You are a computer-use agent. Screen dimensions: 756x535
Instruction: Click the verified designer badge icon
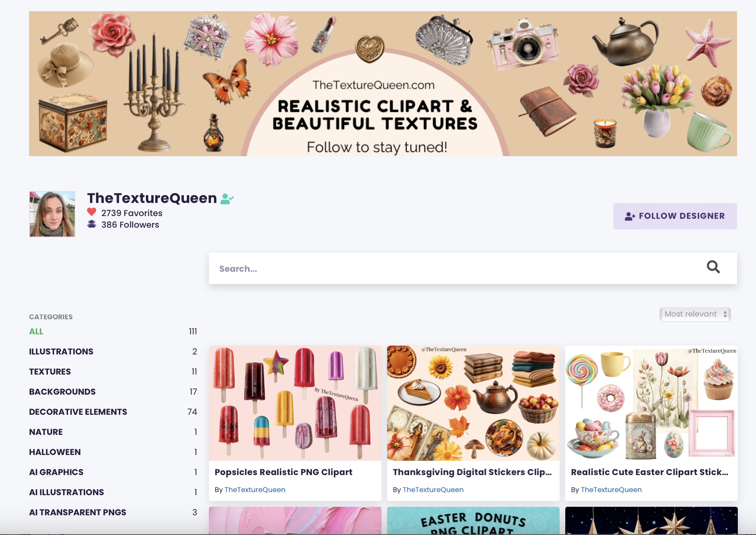click(x=227, y=199)
